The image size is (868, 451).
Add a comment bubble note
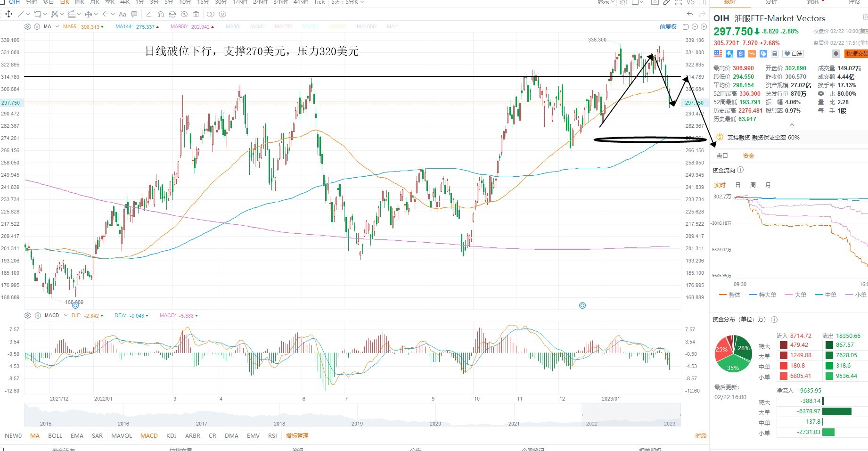pyautogui.click(x=134, y=14)
